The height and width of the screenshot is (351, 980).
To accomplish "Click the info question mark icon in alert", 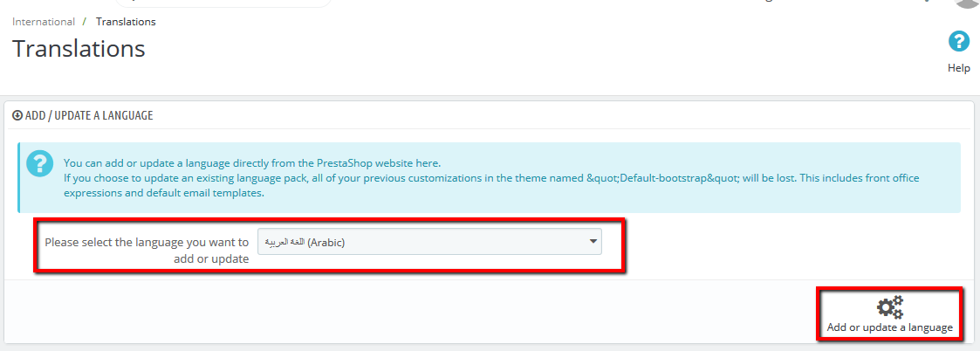I will (x=40, y=163).
